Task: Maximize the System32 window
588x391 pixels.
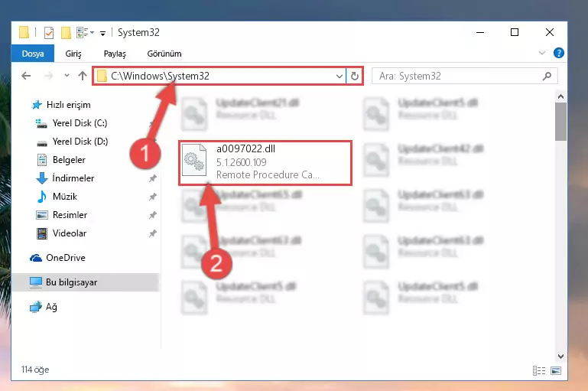Action: coord(515,33)
